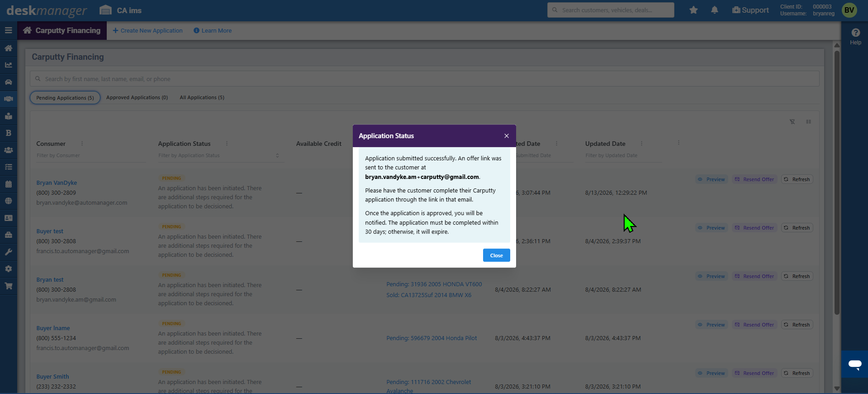
Task: Focus the search by name, email, or phone field
Action: 424,79
